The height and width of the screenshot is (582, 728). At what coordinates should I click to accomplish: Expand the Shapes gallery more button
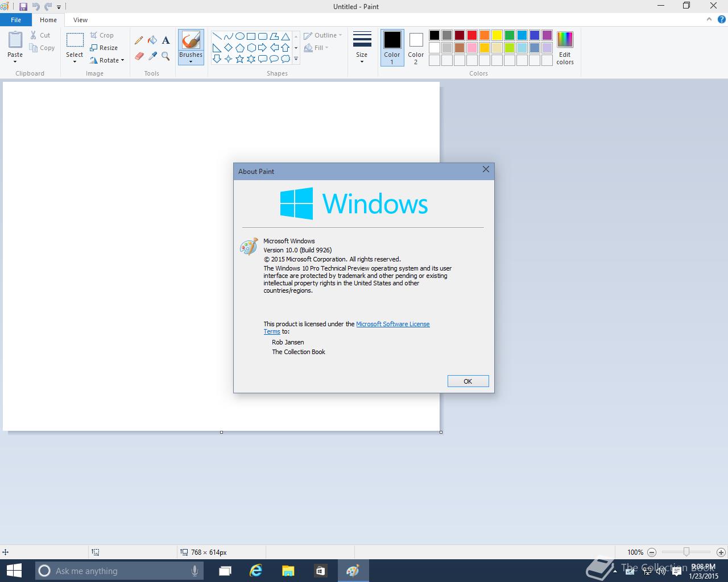pos(296,59)
